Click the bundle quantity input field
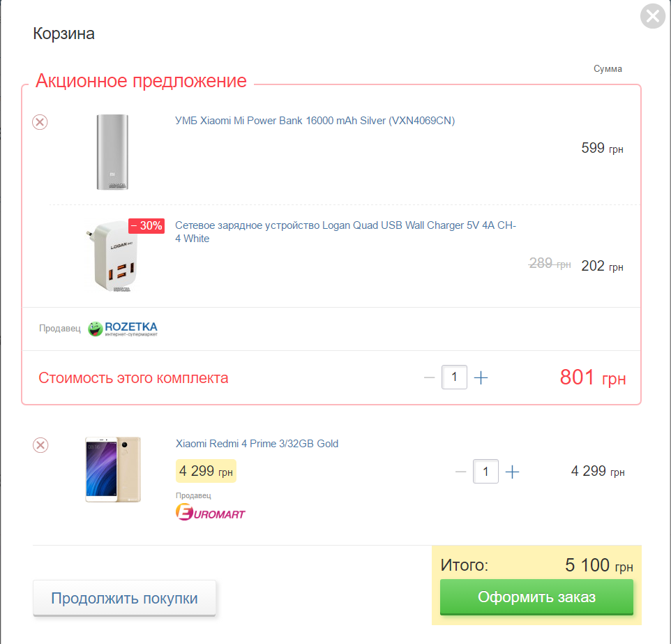The width and height of the screenshot is (671, 644). pyautogui.click(x=454, y=377)
